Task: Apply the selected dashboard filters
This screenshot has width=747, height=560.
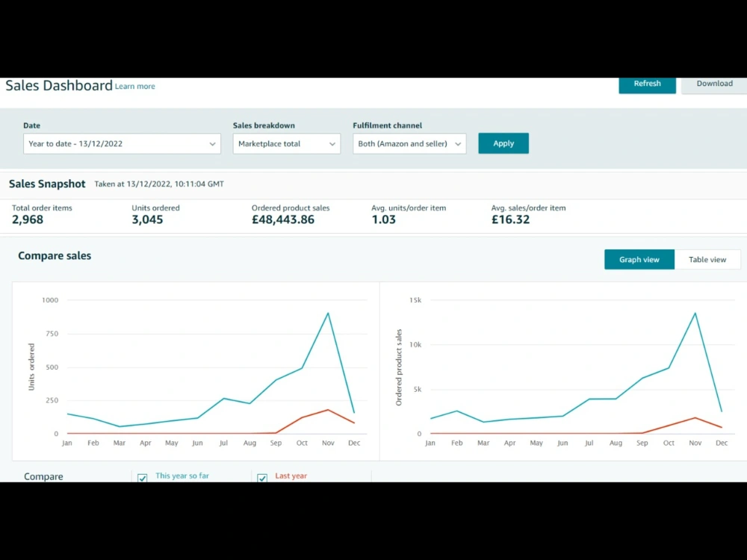Action: (503, 143)
